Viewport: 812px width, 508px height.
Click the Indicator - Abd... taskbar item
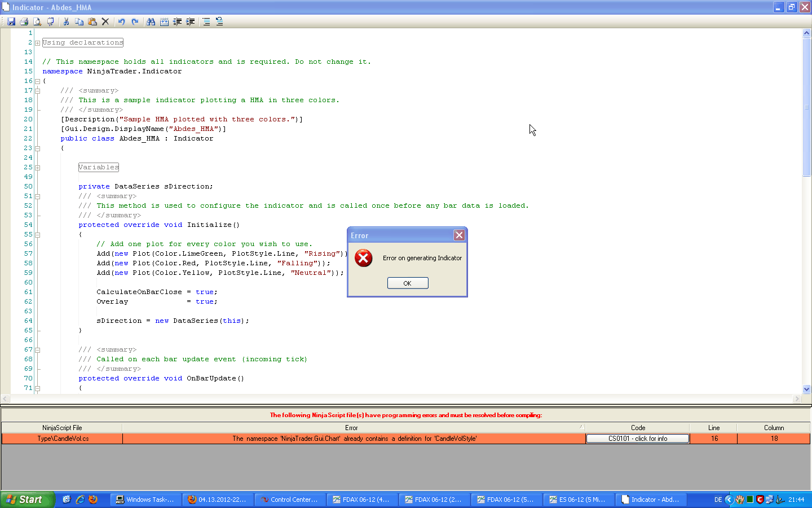[651, 500]
